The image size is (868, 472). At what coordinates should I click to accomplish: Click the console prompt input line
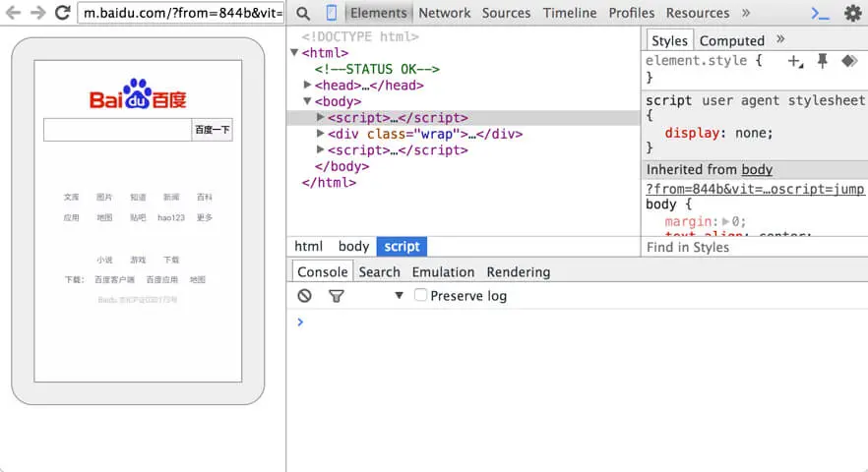pos(577,323)
